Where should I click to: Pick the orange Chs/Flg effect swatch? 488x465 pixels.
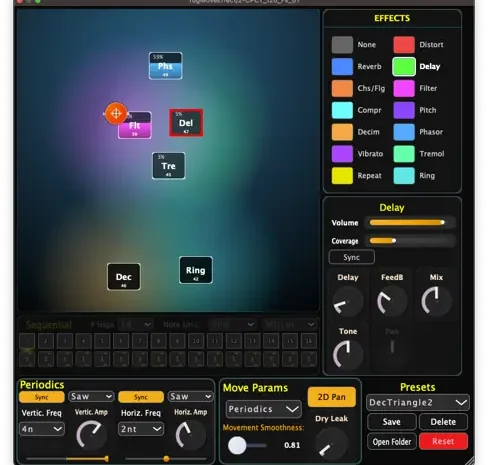(342, 88)
